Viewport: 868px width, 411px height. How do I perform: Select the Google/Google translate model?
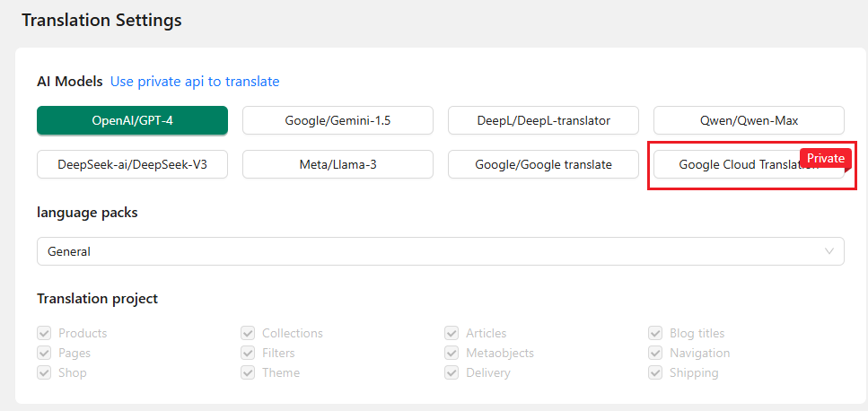tap(543, 164)
